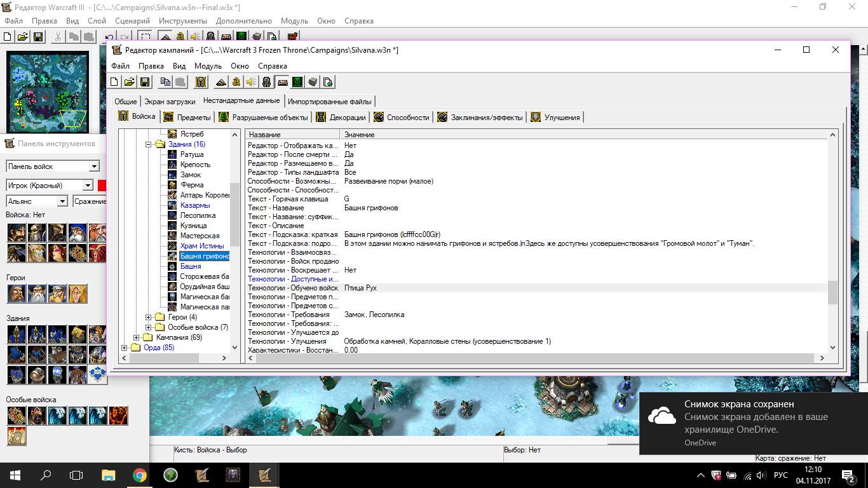Open Sound Editor speaker icon in Campaign Editor toolbar

tap(252, 81)
